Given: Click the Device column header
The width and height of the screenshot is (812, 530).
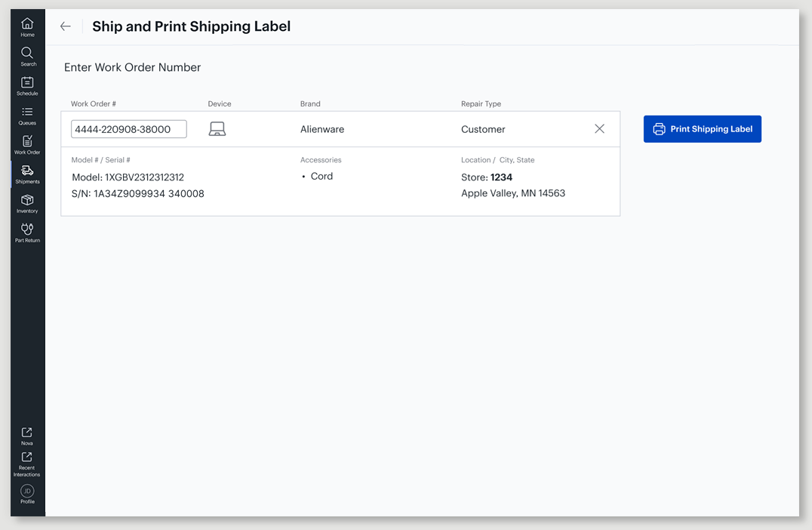Looking at the screenshot, I should click(x=220, y=103).
